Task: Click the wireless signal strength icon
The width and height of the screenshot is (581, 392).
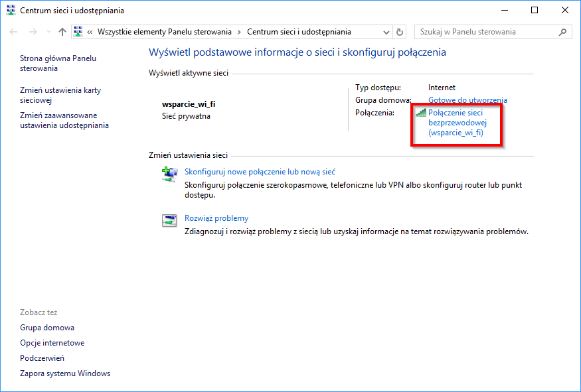Action: 420,112
